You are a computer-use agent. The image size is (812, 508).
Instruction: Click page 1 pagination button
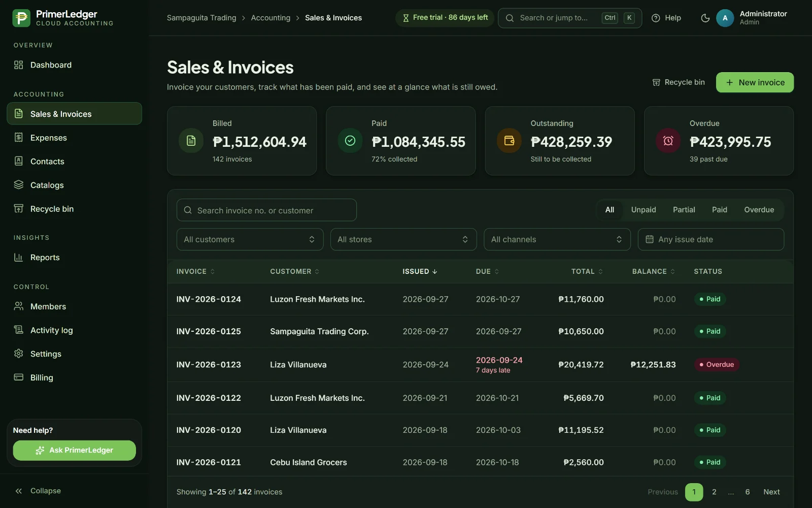point(694,492)
